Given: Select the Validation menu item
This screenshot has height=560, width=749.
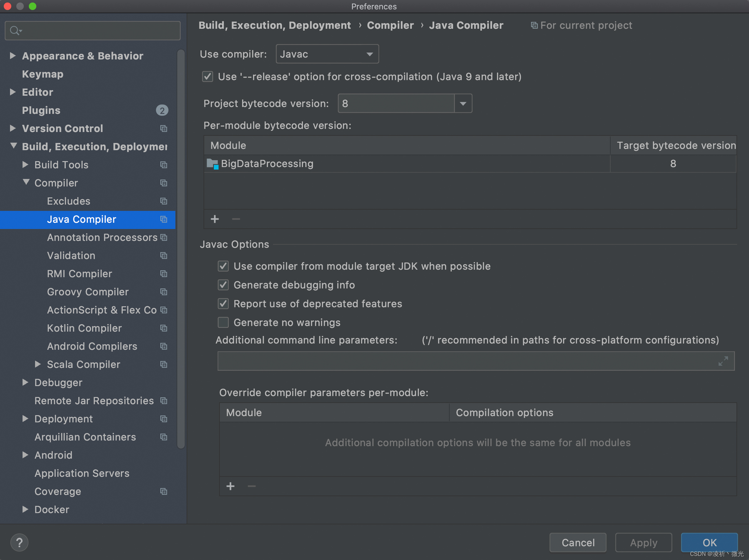Looking at the screenshot, I should click(x=70, y=255).
